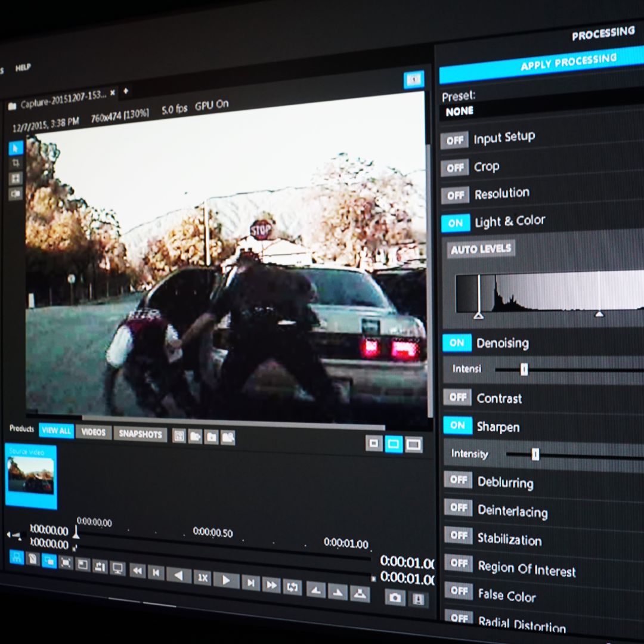Screen dimensions: 644x644
Task: Click the loop playback icon
Action: 293,587
